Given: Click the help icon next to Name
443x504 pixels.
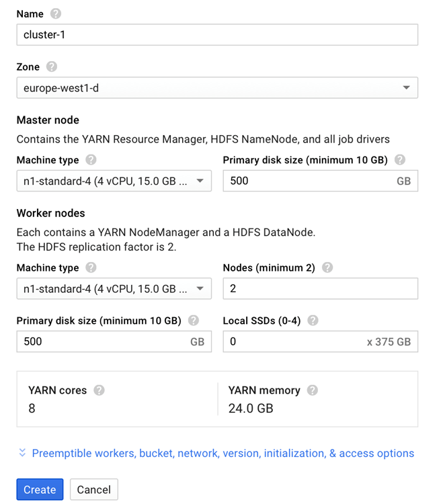Looking at the screenshot, I should [x=56, y=14].
